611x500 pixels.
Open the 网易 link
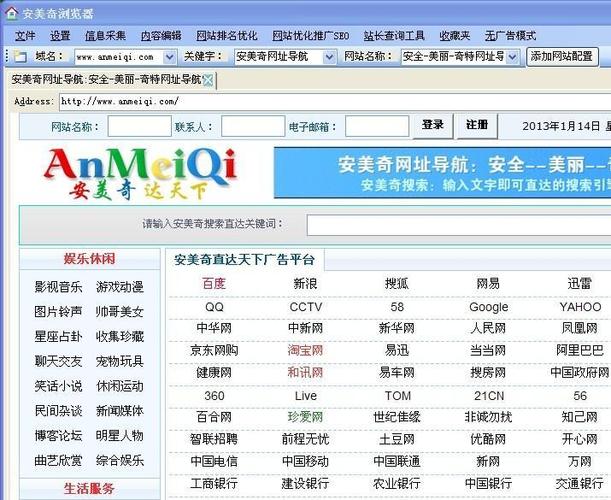(488, 283)
